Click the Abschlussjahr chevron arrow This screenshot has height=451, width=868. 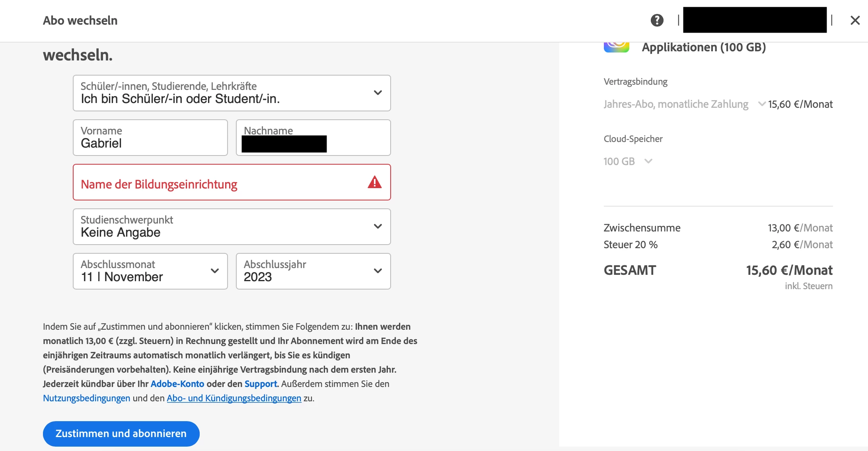pyautogui.click(x=378, y=271)
